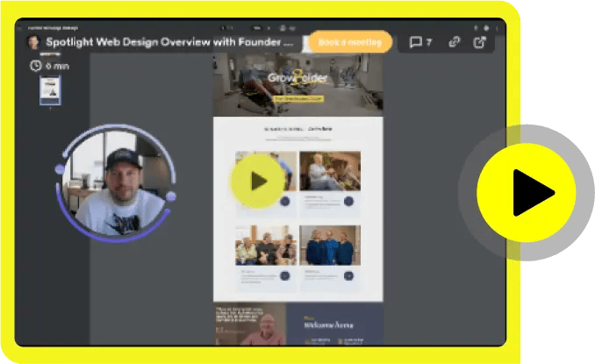Click the clock icon next to 6 min

pos(35,66)
